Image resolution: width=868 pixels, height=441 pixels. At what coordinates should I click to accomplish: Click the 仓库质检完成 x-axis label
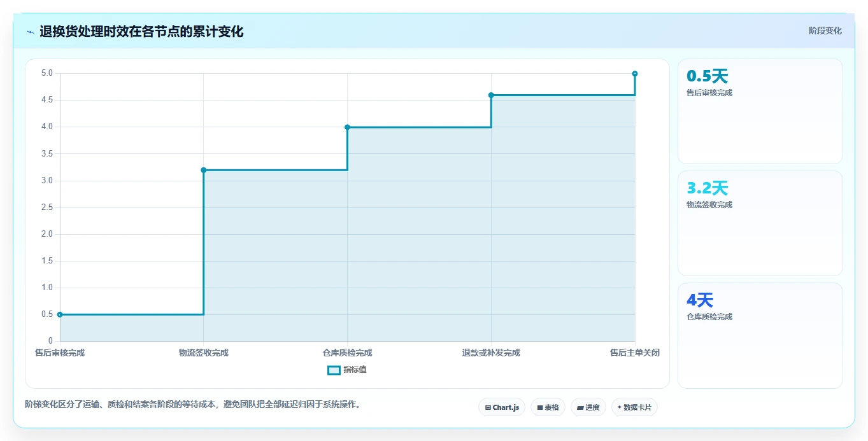(x=347, y=353)
